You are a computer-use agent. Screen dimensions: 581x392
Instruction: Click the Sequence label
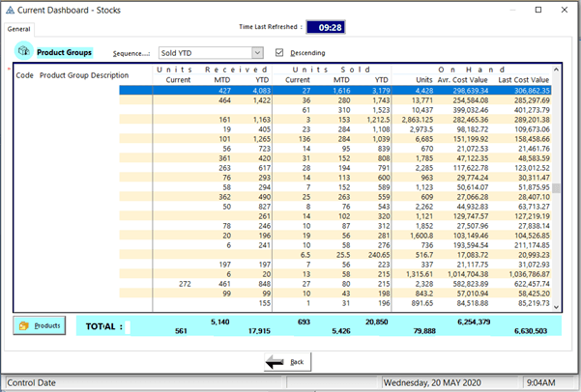[131, 54]
